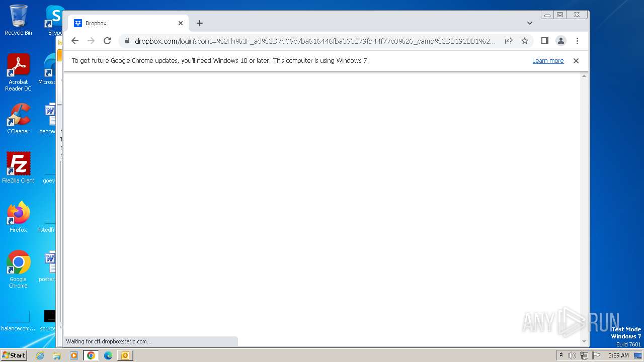Click the taskbar clock showing 3:59 AM
This screenshot has width=644, height=362.
(618, 355)
